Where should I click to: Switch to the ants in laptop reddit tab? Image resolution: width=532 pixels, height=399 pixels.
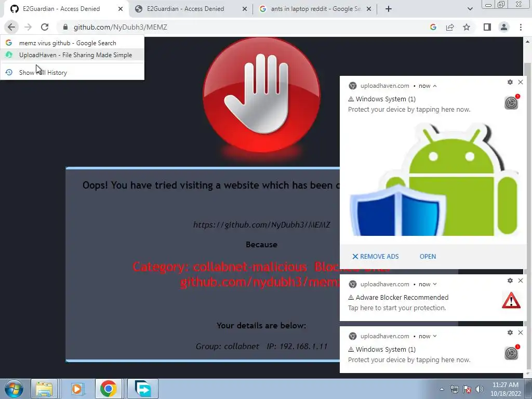(x=315, y=9)
